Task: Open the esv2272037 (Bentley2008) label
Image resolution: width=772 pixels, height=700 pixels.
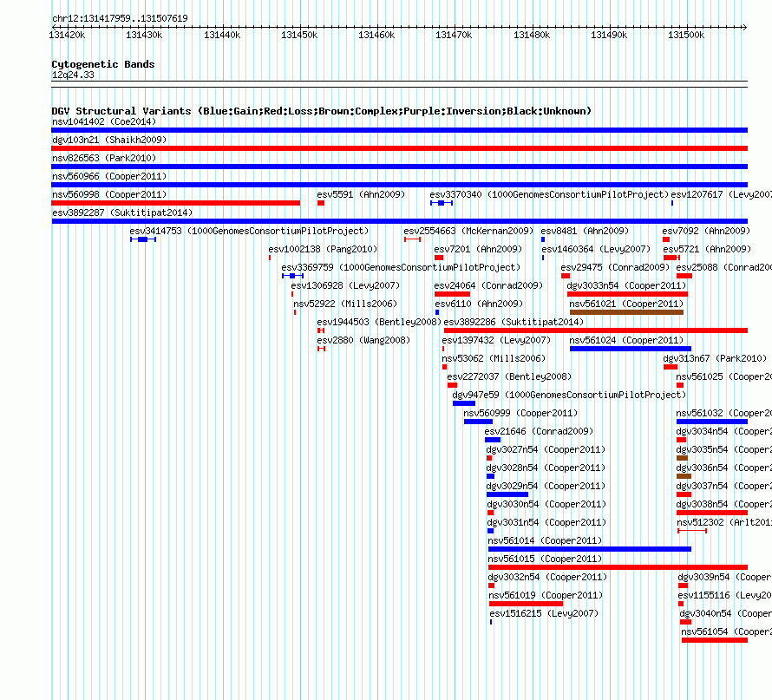Action: tap(509, 376)
